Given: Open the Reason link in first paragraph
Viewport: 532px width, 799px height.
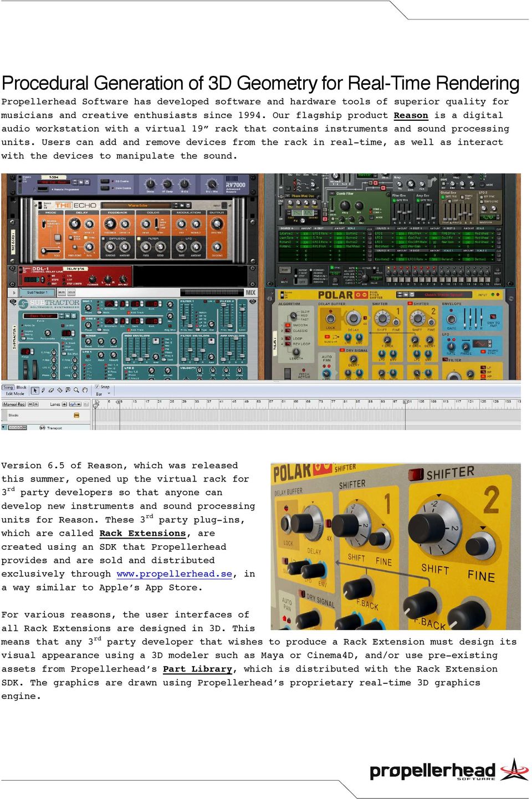Looking at the screenshot, I should click(411, 115).
